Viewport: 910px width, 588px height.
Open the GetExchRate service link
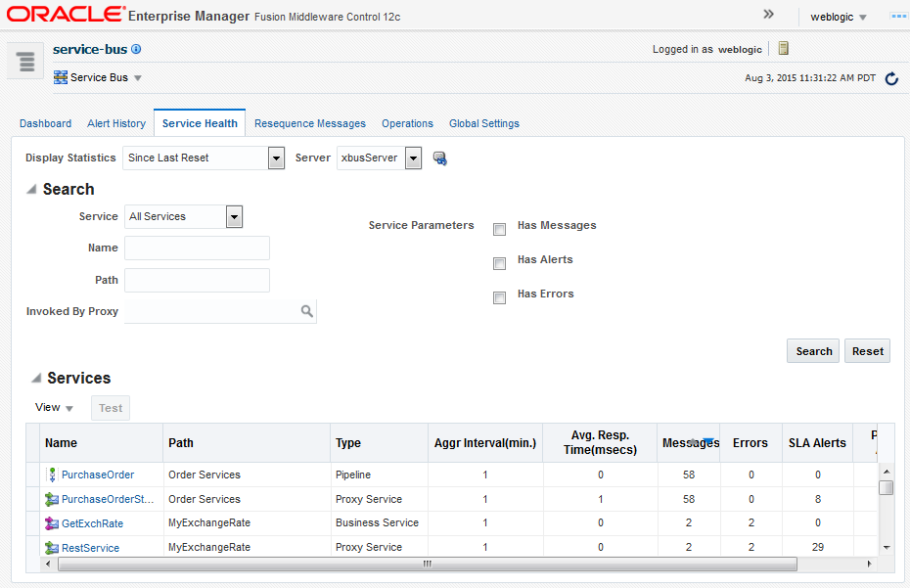(x=92, y=523)
